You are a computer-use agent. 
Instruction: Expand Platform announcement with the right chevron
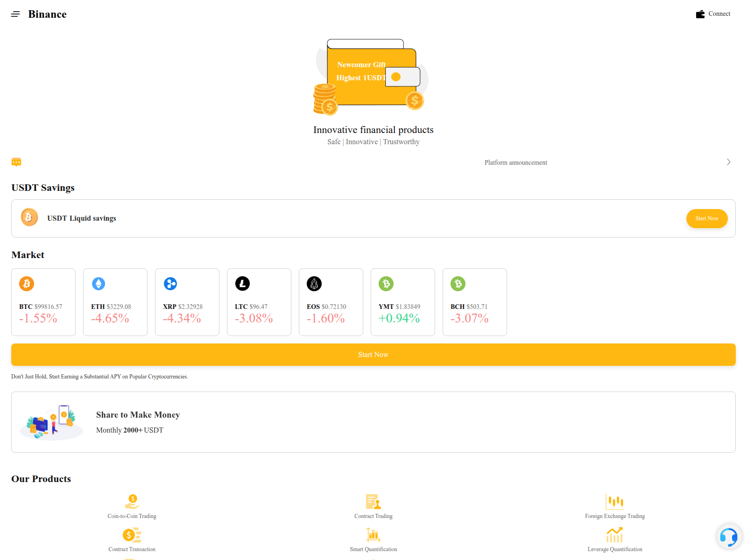(x=728, y=162)
